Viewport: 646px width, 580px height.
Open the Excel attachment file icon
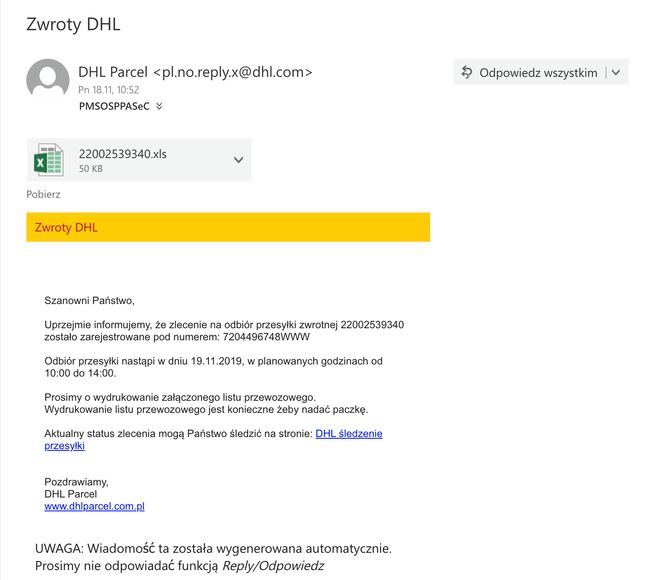pos(49,160)
